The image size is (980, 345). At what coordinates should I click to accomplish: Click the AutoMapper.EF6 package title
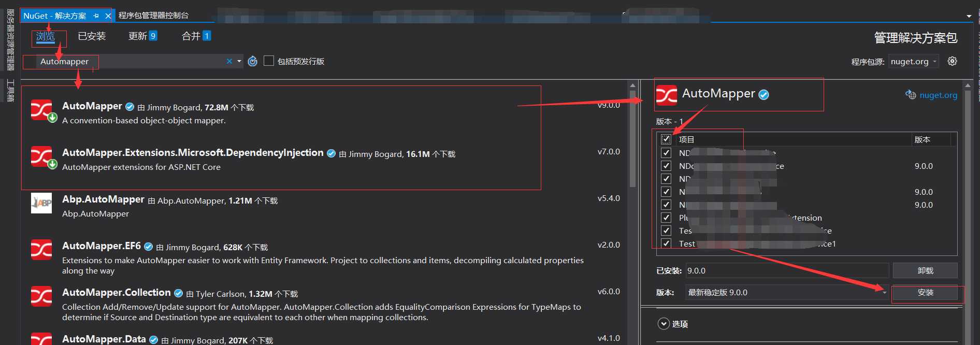pyautogui.click(x=102, y=246)
